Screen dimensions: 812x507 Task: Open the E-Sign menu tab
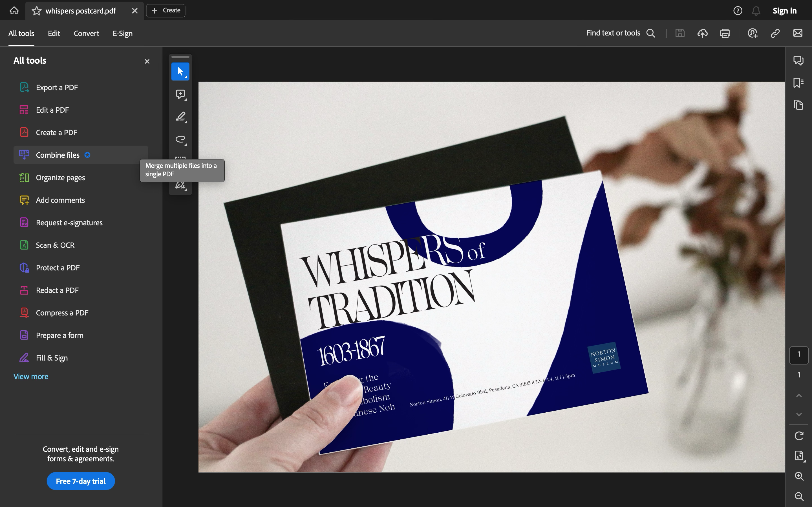pyautogui.click(x=122, y=34)
